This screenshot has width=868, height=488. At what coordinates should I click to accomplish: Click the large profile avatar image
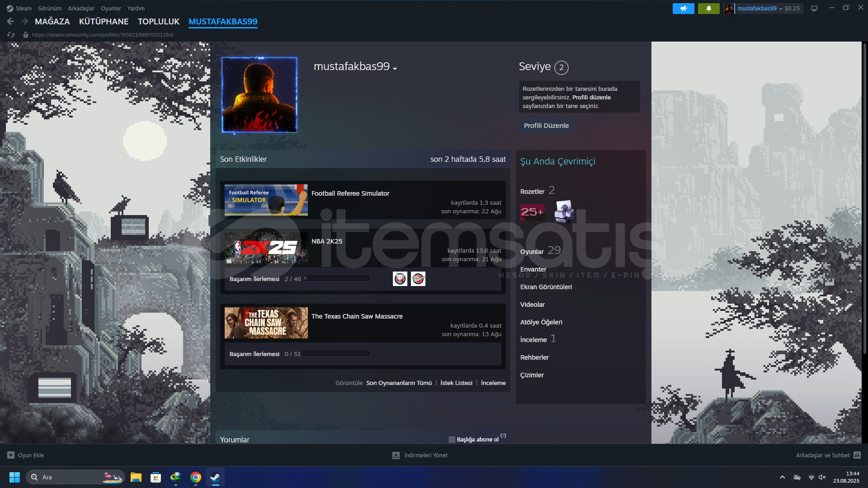pyautogui.click(x=259, y=95)
